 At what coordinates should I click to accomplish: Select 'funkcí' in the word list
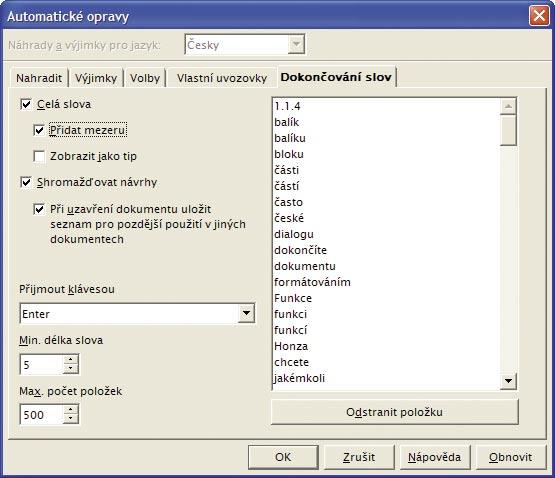click(x=387, y=330)
